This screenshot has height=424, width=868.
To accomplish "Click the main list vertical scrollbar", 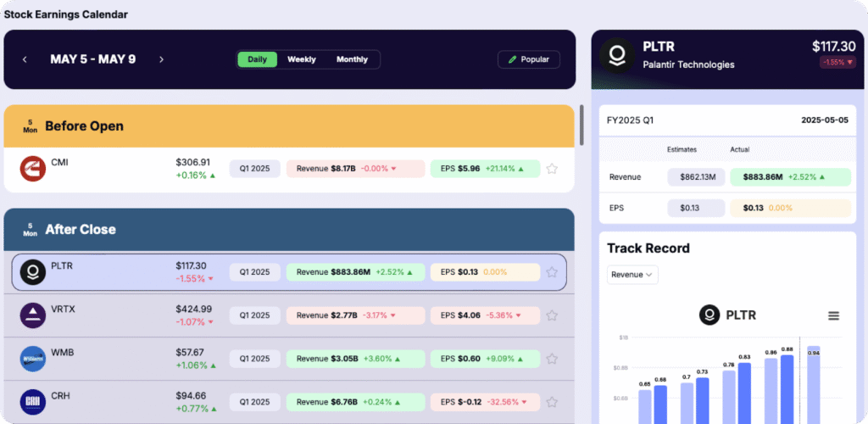I will tap(581, 126).
